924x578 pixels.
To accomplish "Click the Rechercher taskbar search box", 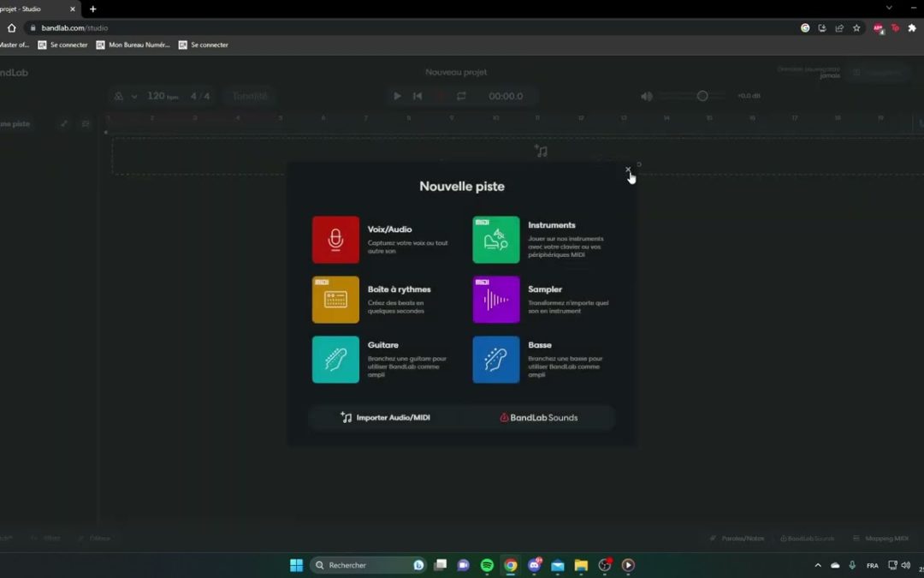I will [370, 565].
